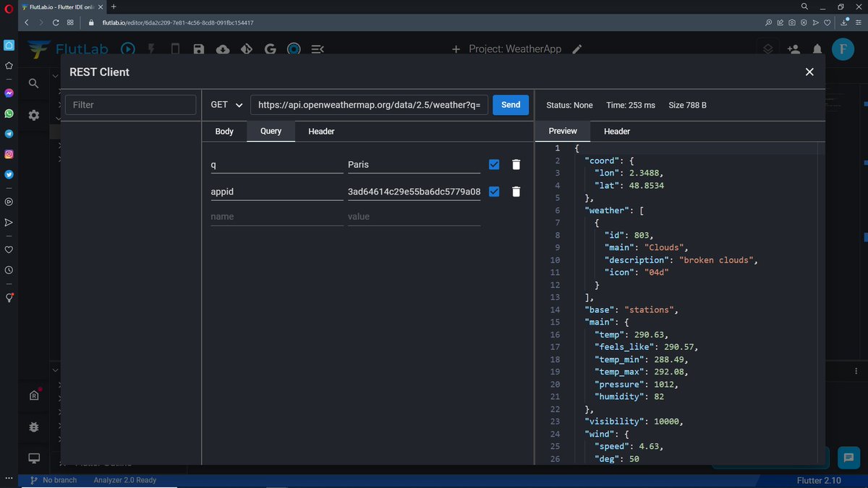Click the Paris value field
This screenshot has width=868, height=488.
(x=414, y=164)
